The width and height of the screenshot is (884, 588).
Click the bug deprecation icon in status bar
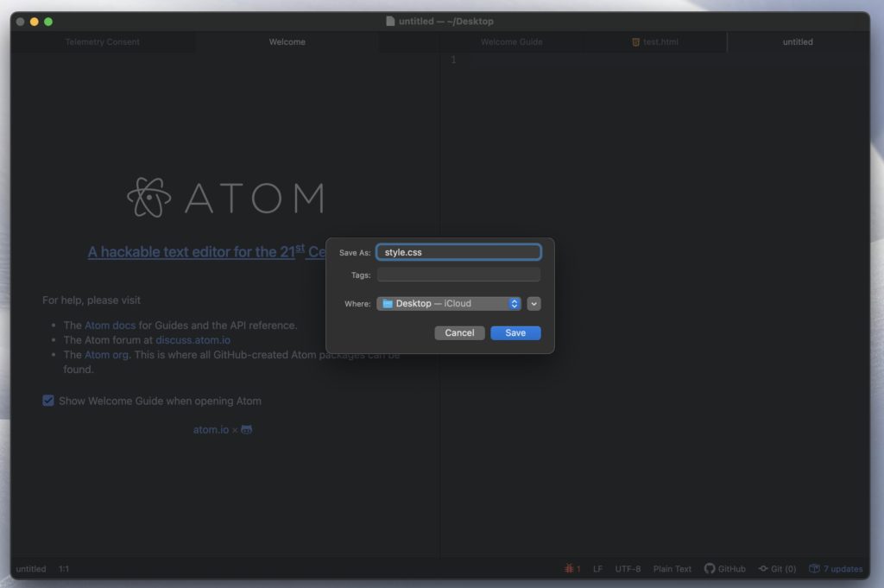click(x=569, y=568)
